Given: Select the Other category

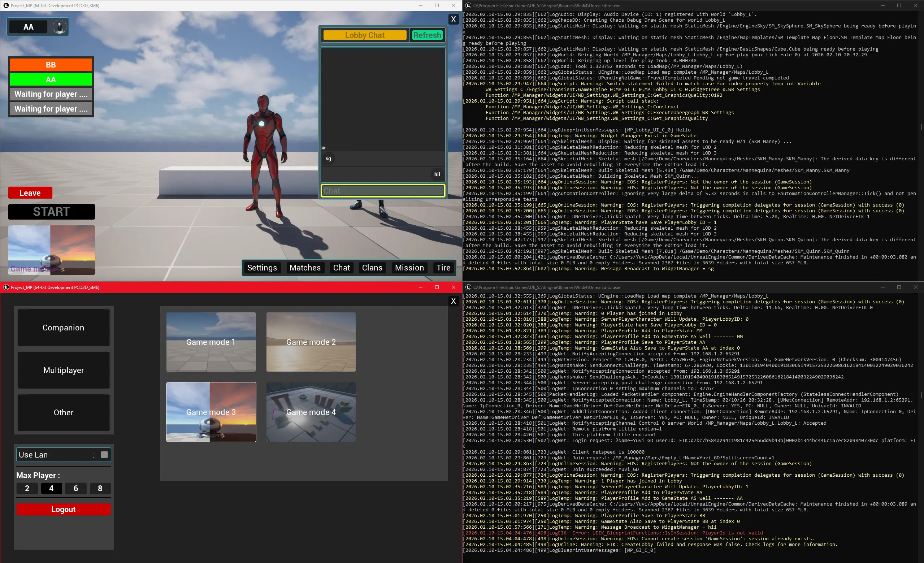Looking at the screenshot, I should click(x=64, y=413).
